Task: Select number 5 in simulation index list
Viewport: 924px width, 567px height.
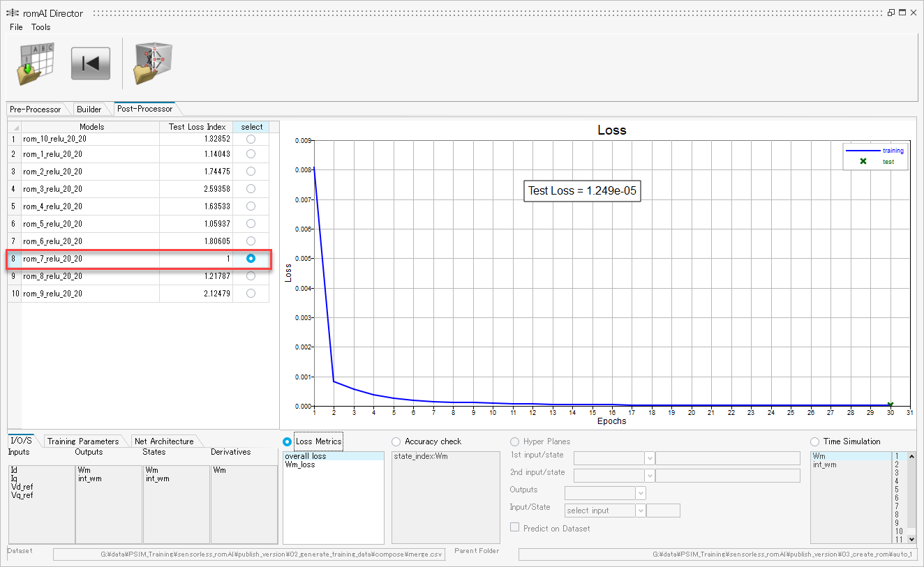Action: pyautogui.click(x=897, y=490)
